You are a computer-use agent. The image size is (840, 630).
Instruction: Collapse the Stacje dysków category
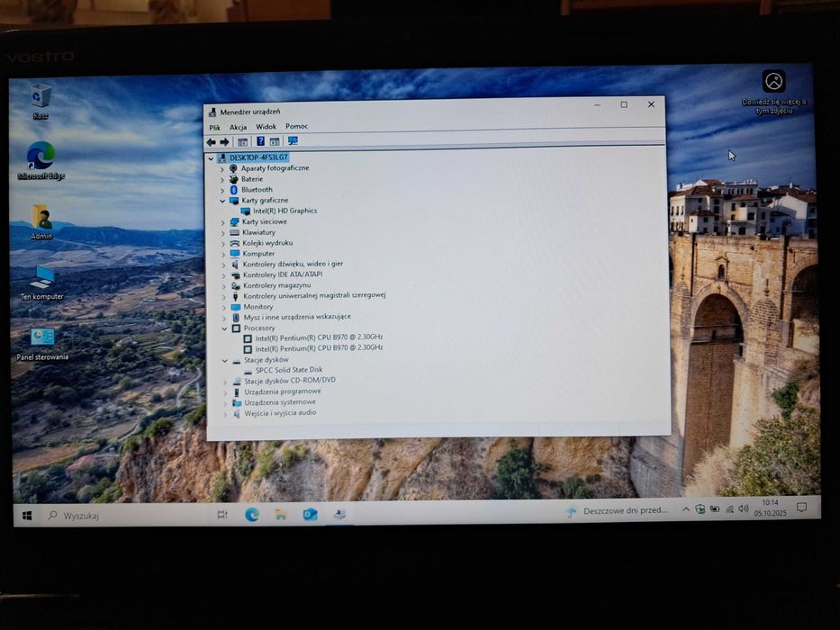[225, 361]
